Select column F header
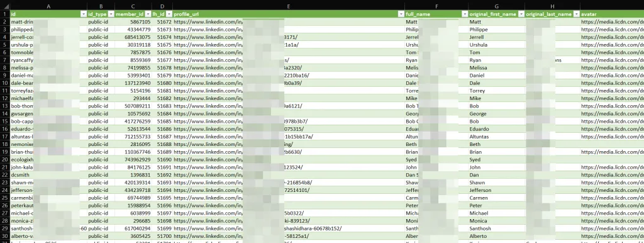 436,6
